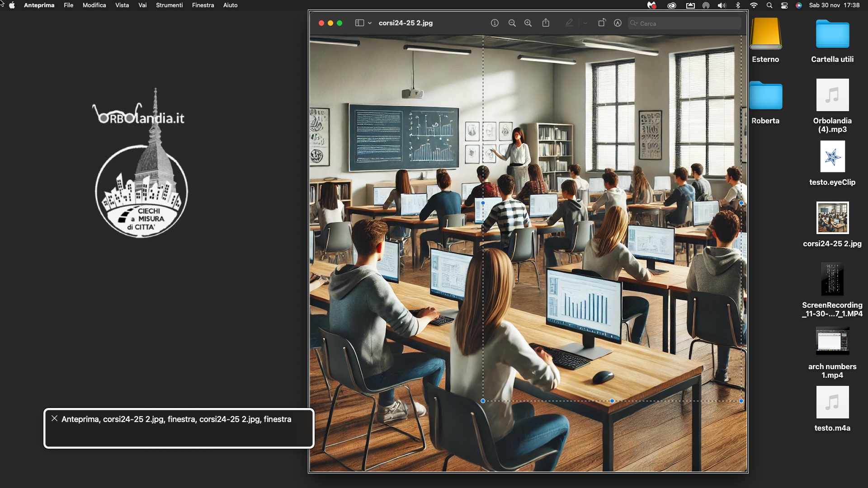Screen dimensions: 868x488
Task: Select the highlight pen tool
Action: [569, 23]
